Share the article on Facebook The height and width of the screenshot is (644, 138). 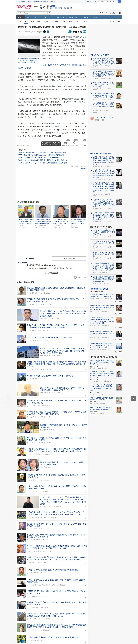coord(48,32)
